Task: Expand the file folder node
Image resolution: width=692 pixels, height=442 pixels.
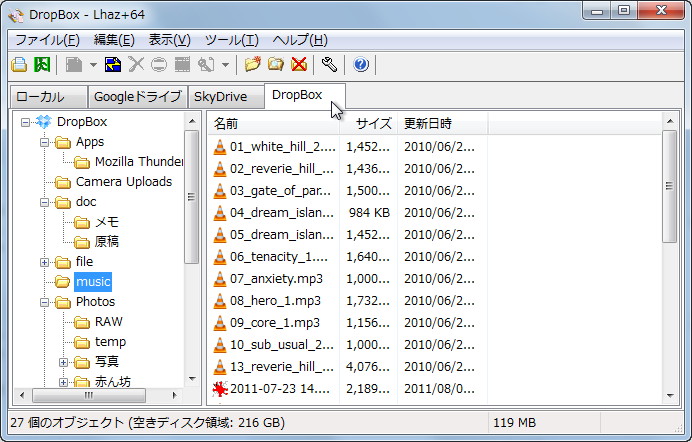Action: click(45, 262)
